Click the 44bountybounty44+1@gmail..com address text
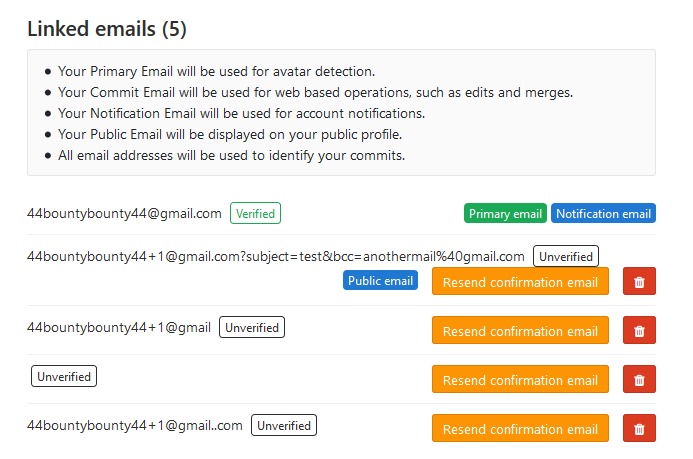Viewport: 693px width, 459px height. point(135,425)
